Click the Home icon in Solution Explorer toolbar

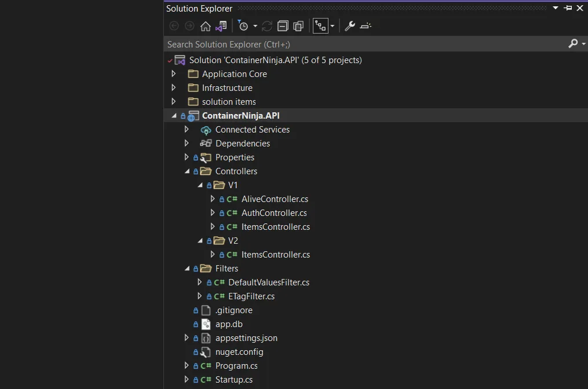[x=205, y=26]
